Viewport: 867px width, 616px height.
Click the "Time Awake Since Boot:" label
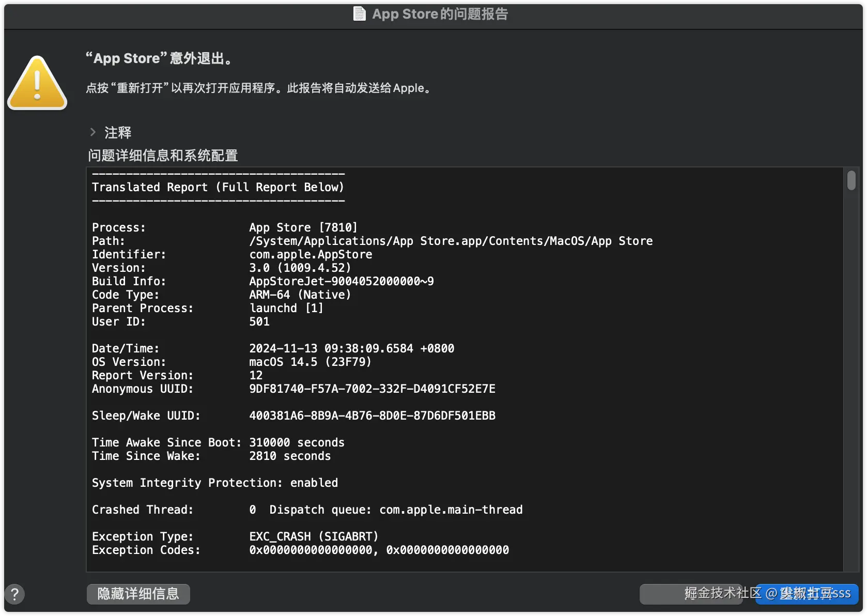pos(167,442)
